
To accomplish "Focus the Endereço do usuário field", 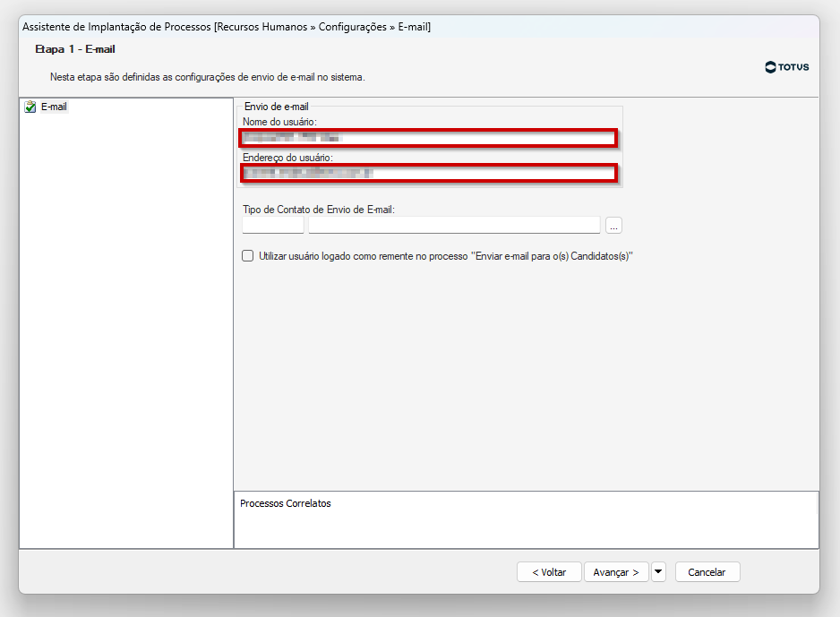I will [x=429, y=173].
